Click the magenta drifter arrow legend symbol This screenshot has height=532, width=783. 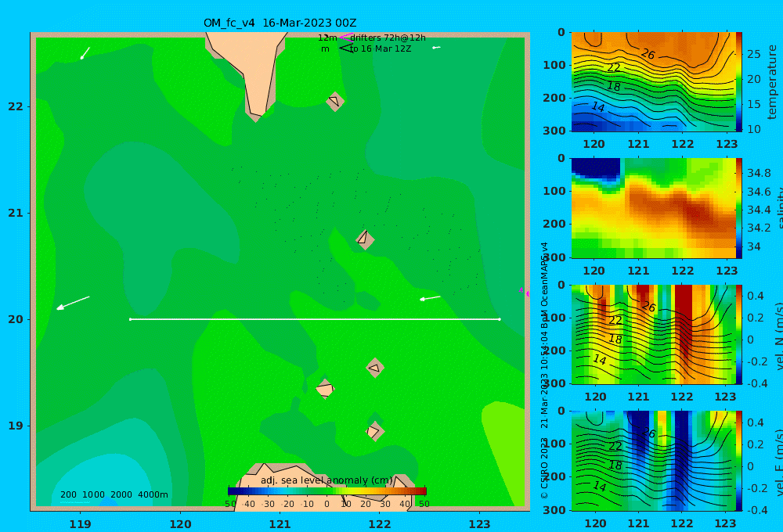[x=345, y=37]
